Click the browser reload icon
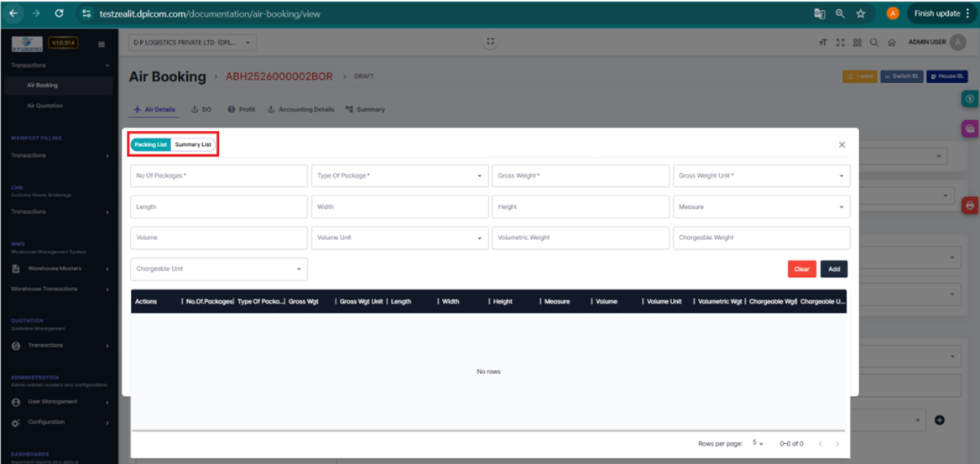Viewport: 980px width, 464px height. (59, 13)
